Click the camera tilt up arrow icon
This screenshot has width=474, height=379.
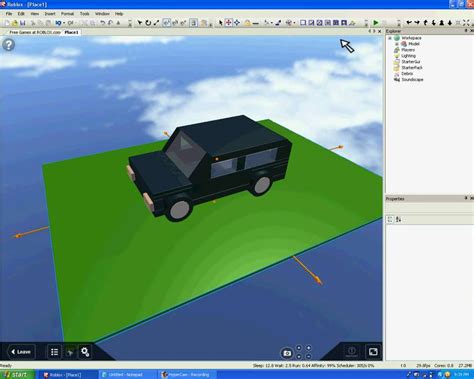(x=425, y=23)
